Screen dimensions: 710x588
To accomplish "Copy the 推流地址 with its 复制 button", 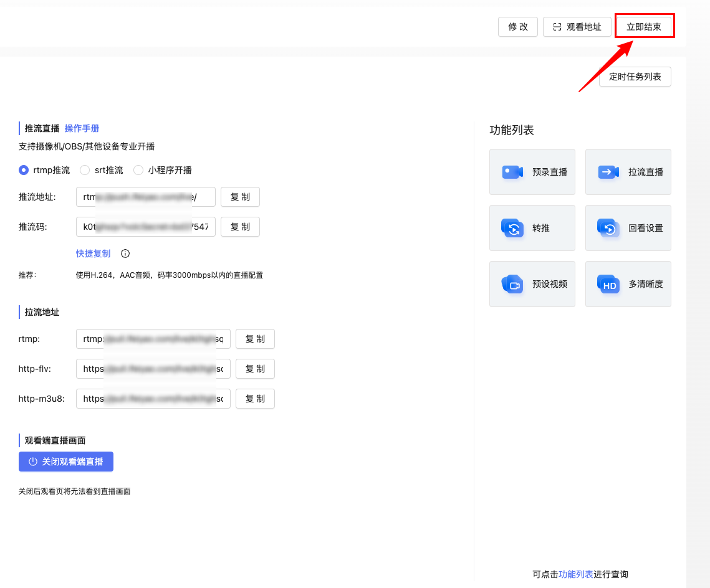I will point(240,197).
